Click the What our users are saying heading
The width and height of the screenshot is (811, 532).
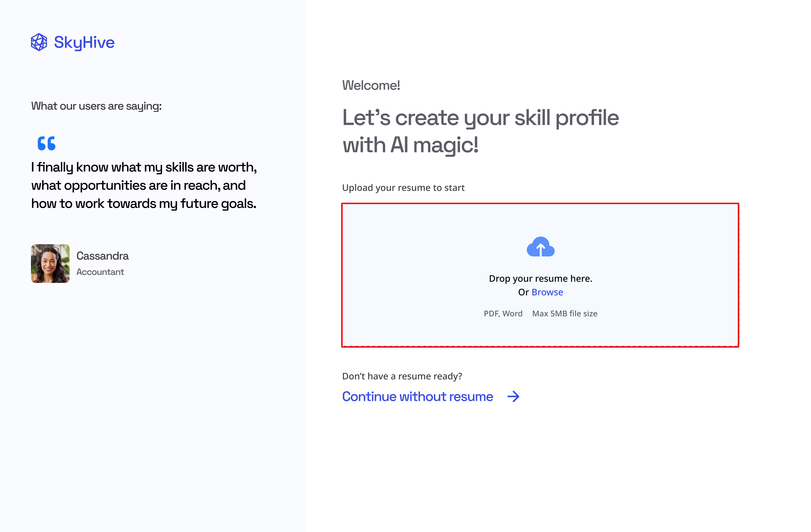[x=97, y=106]
